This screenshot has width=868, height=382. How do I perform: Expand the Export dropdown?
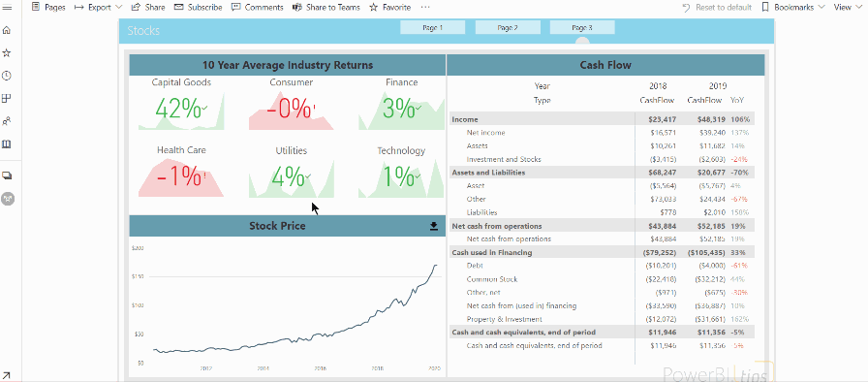[x=98, y=7]
